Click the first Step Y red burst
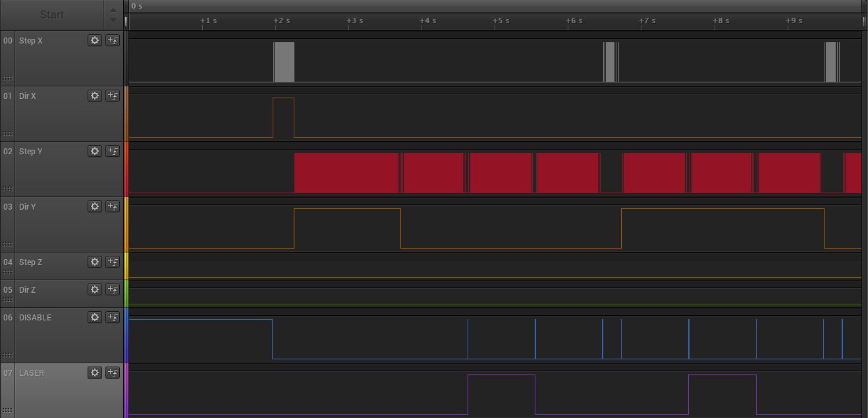This screenshot has width=868, height=418. (346, 173)
